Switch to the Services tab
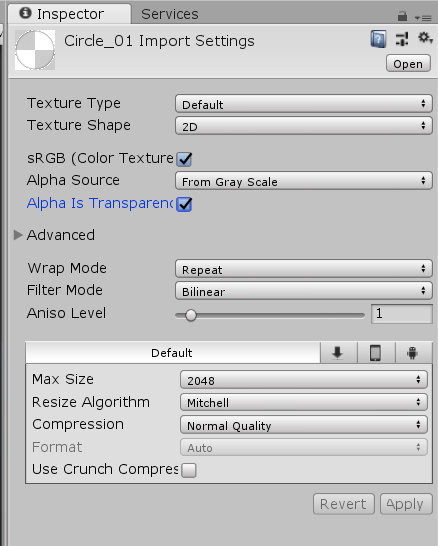Image resolution: width=438 pixels, height=546 pixels. tap(170, 14)
